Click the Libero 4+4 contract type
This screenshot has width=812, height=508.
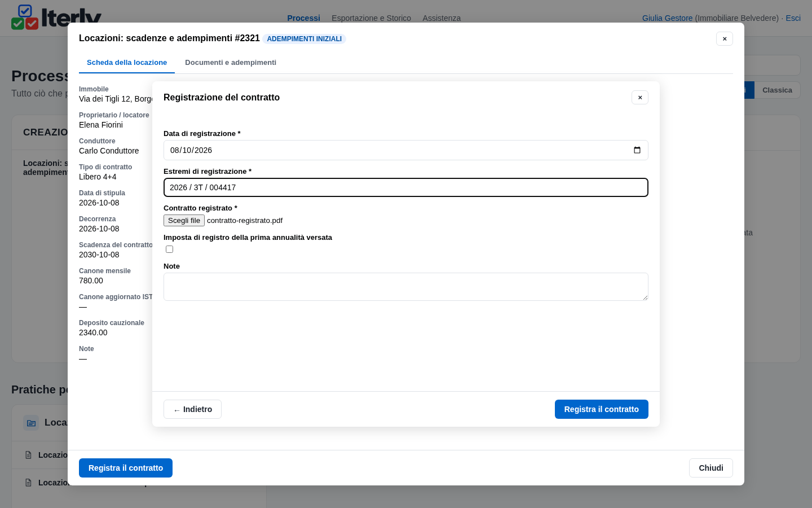(x=98, y=177)
